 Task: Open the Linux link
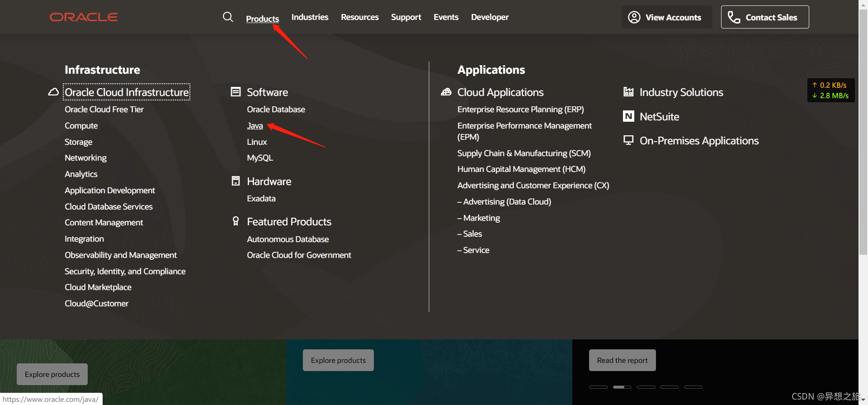257,142
